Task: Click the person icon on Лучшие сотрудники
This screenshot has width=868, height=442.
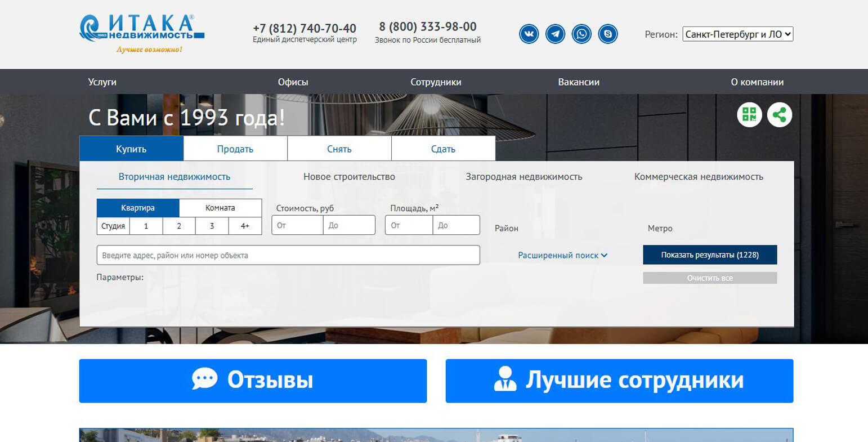Action: (x=505, y=379)
